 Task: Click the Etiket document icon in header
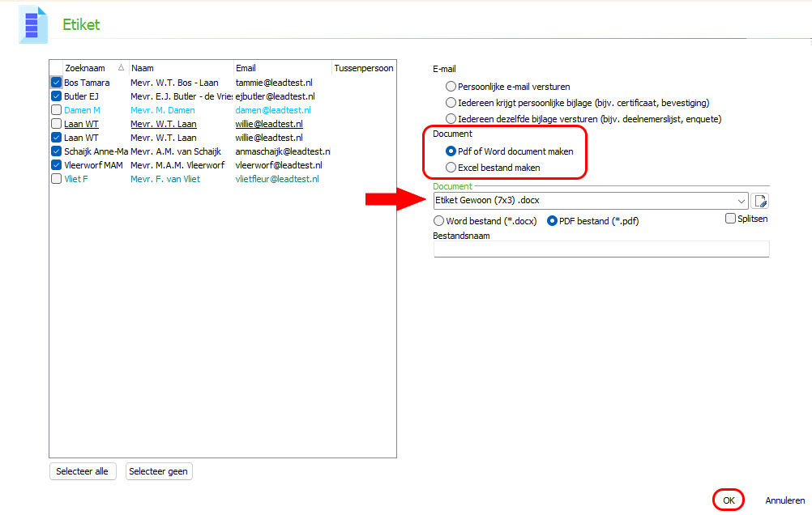32,24
